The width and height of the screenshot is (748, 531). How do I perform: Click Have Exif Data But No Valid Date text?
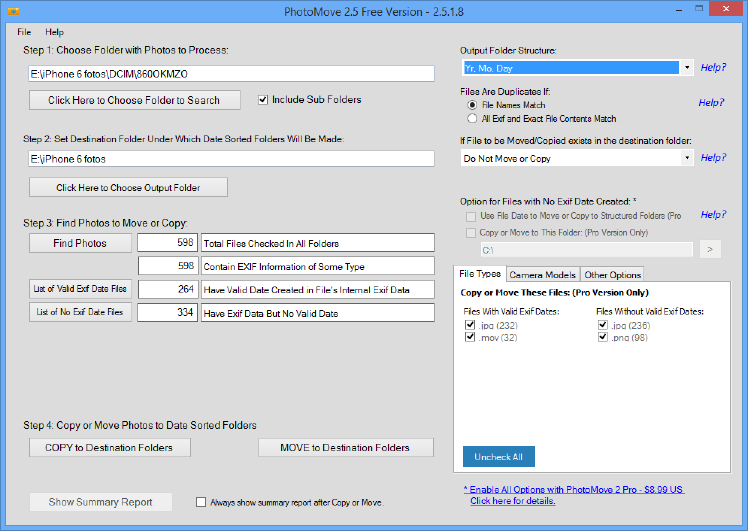271,313
